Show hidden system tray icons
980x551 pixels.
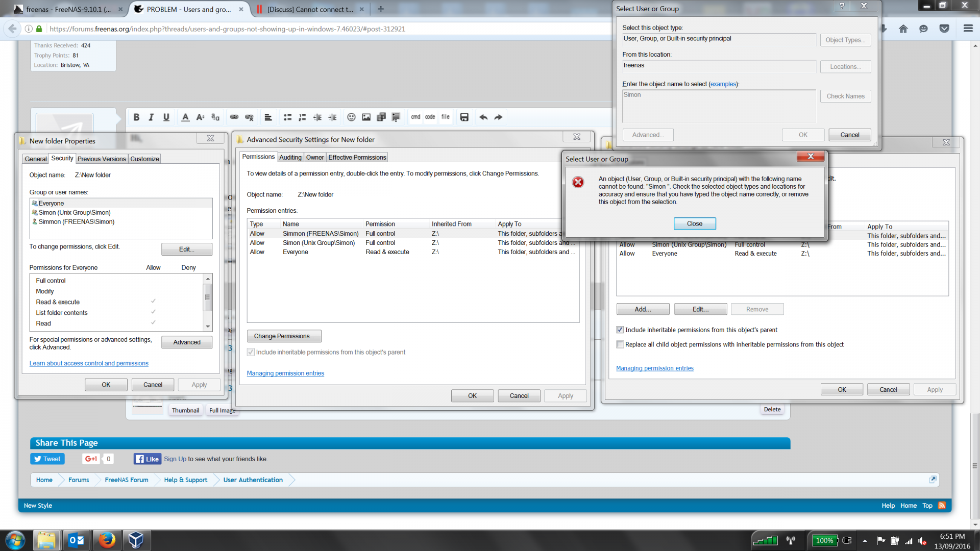point(865,541)
